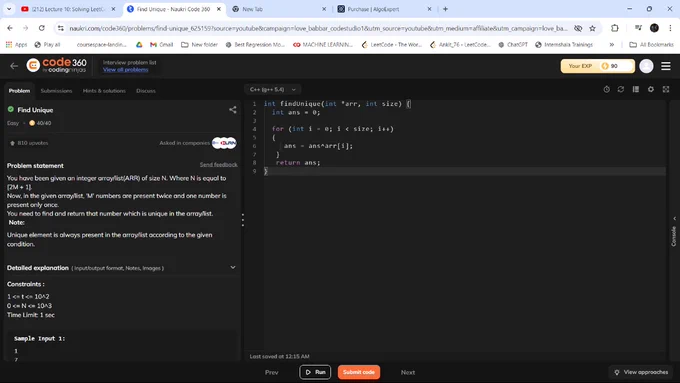Image resolution: width=680 pixels, height=383 pixels.
Task: Open the Chrome three-dot menu
Action: pyautogui.click(x=670, y=28)
